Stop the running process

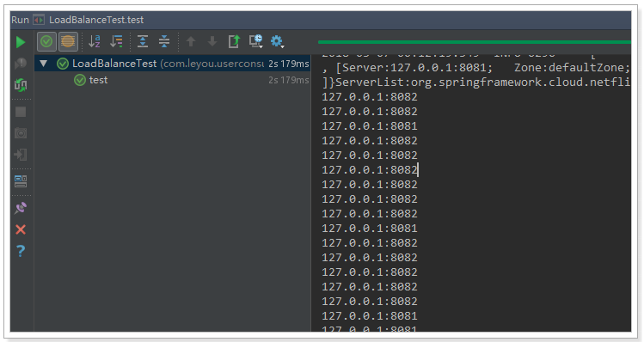pyautogui.click(x=21, y=112)
